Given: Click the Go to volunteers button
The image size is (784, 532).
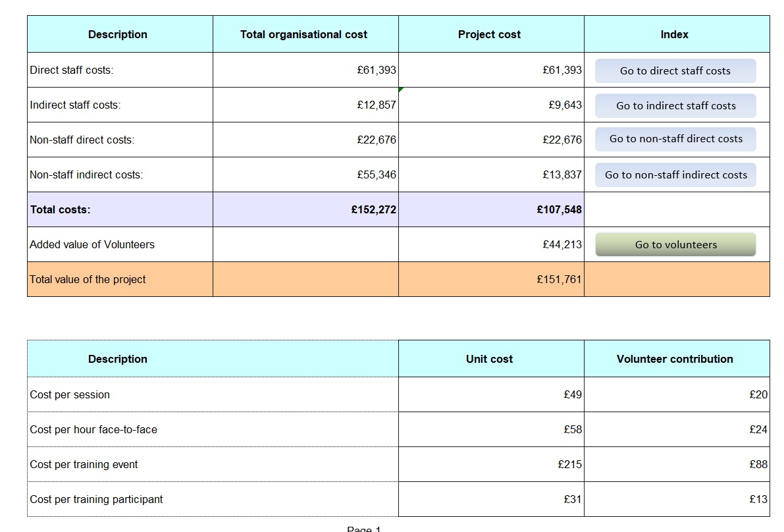Looking at the screenshot, I should 675,244.
